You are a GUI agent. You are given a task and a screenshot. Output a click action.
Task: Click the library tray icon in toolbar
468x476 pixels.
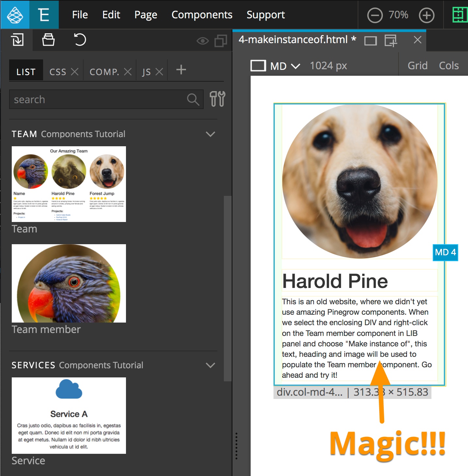[x=48, y=40]
